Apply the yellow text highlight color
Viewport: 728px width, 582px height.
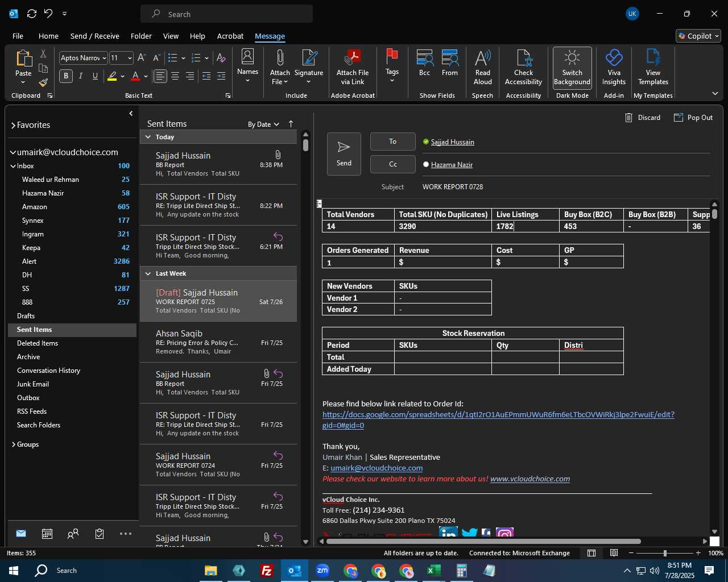(x=112, y=76)
